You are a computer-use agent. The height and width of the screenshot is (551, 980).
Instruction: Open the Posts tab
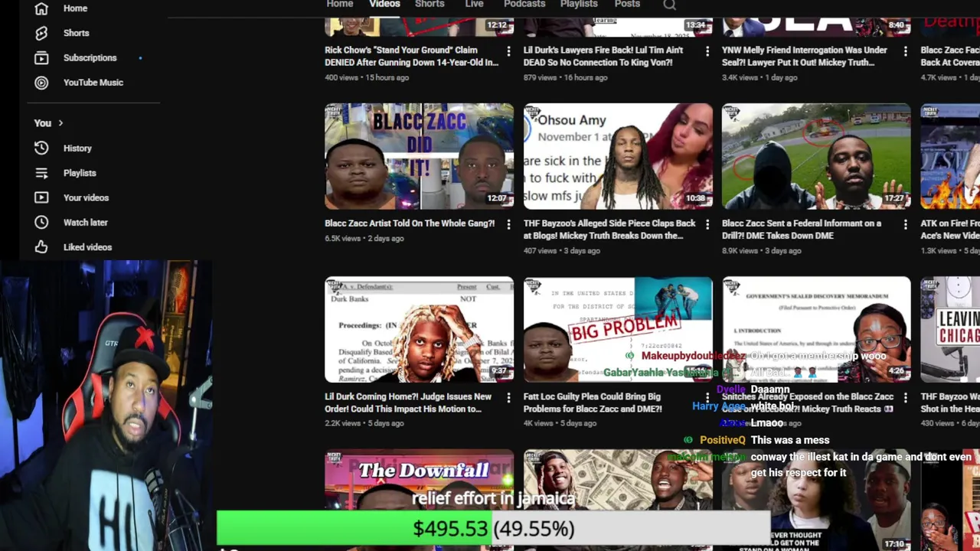coord(627,4)
